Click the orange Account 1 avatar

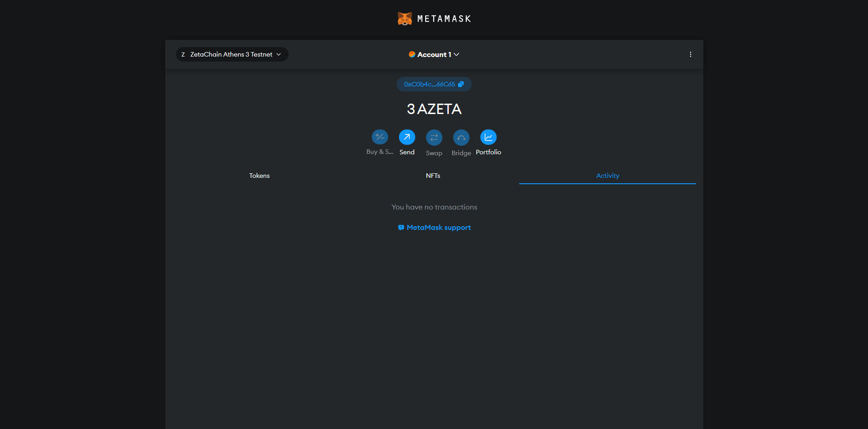(412, 54)
